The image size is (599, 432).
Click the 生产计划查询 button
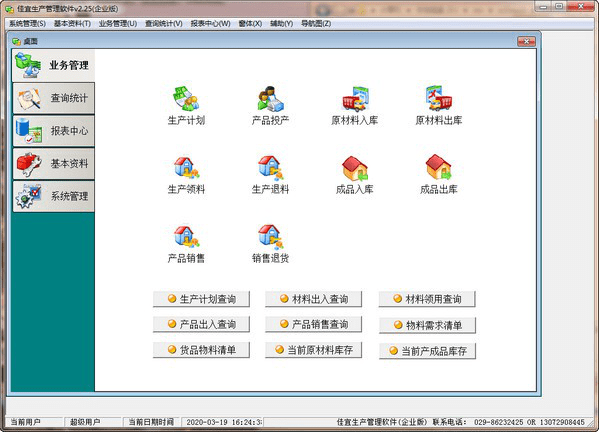pyautogui.click(x=201, y=299)
